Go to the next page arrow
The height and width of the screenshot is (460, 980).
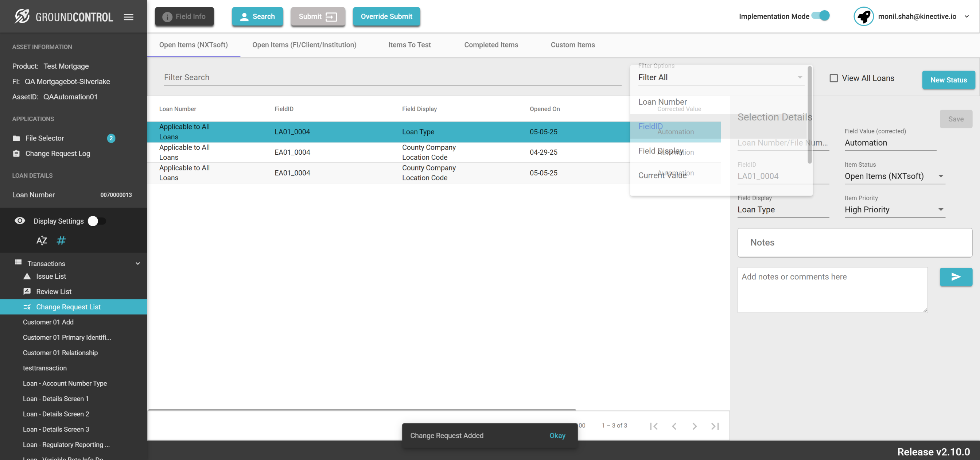coord(694,426)
